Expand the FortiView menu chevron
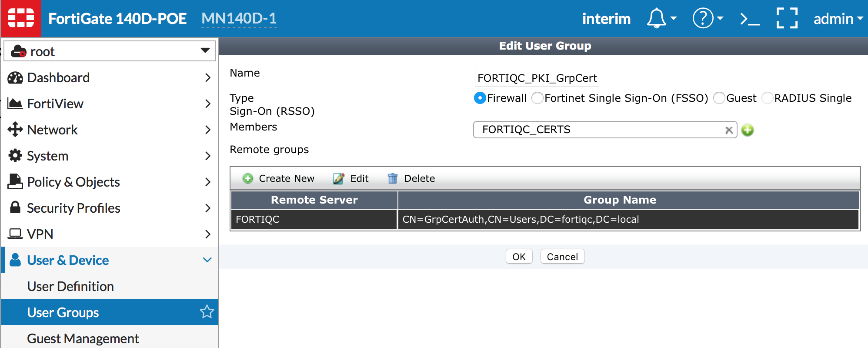 208,104
